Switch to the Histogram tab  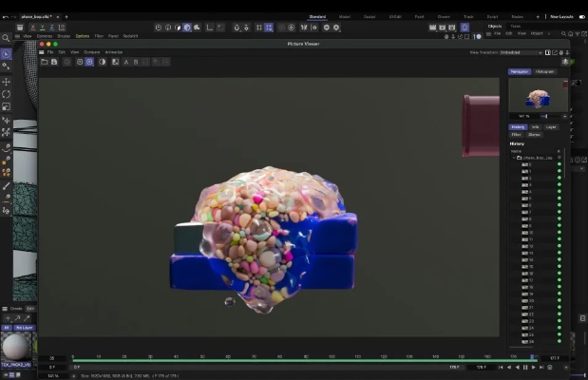point(544,71)
